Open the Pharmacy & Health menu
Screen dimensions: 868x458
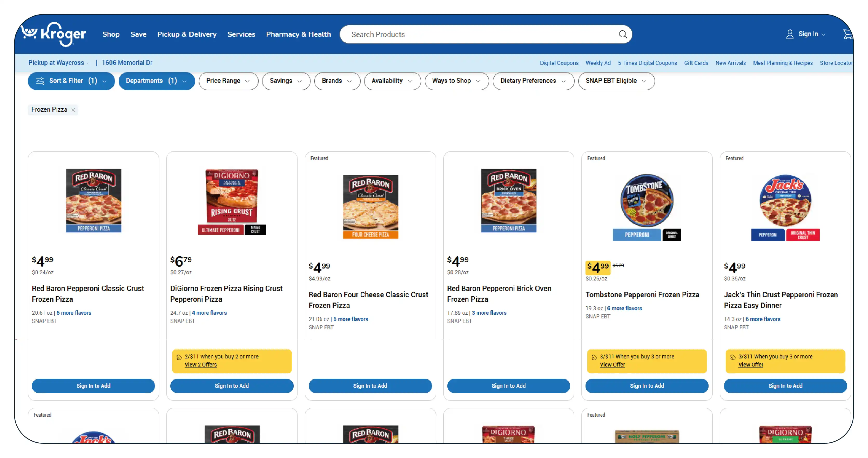coord(298,34)
